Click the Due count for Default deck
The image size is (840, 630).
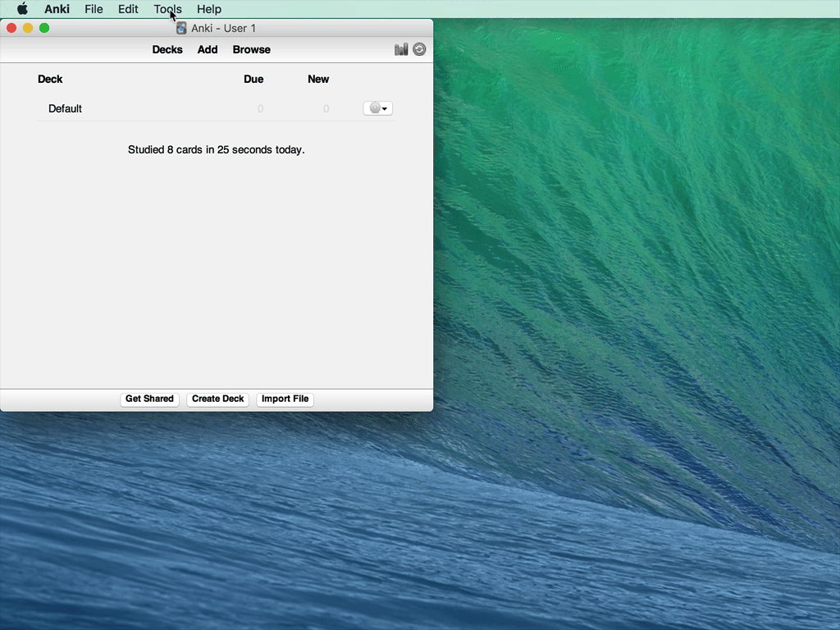(x=260, y=109)
